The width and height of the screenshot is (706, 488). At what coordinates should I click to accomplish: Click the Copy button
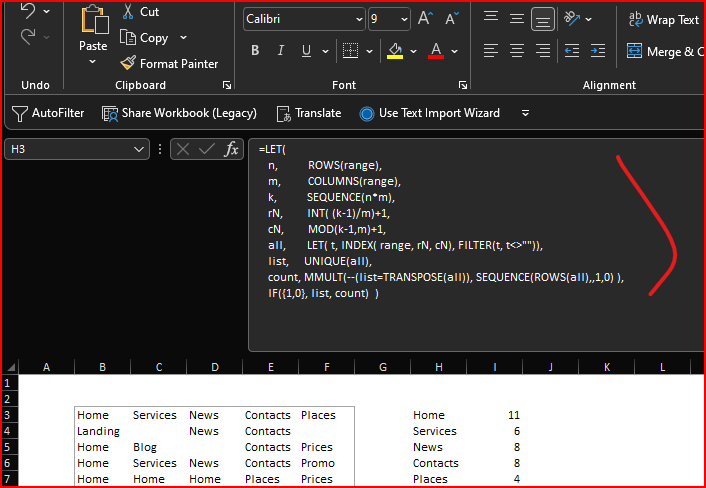(143, 37)
